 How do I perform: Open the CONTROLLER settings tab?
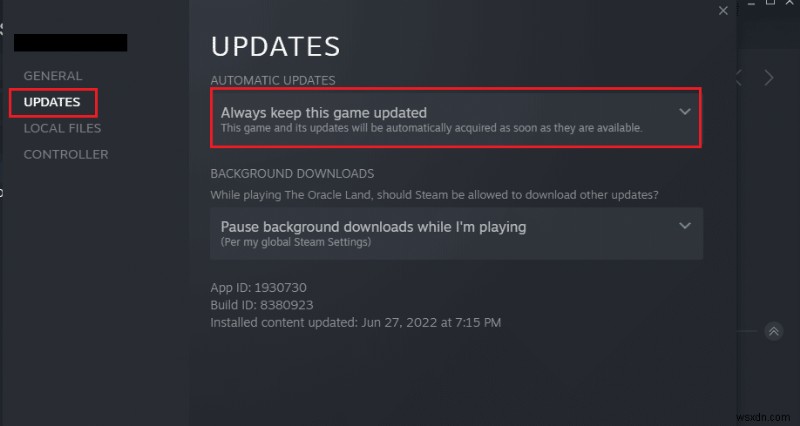[x=66, y=154]
